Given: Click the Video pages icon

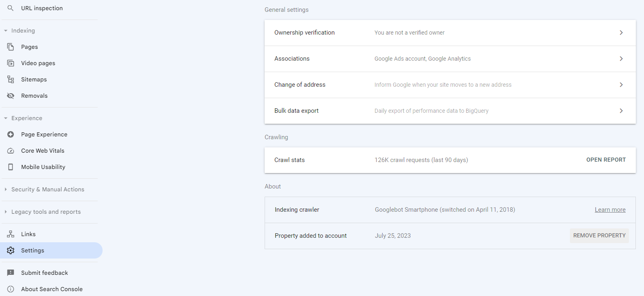Looking at the screenshot, I should pos(11,63).
